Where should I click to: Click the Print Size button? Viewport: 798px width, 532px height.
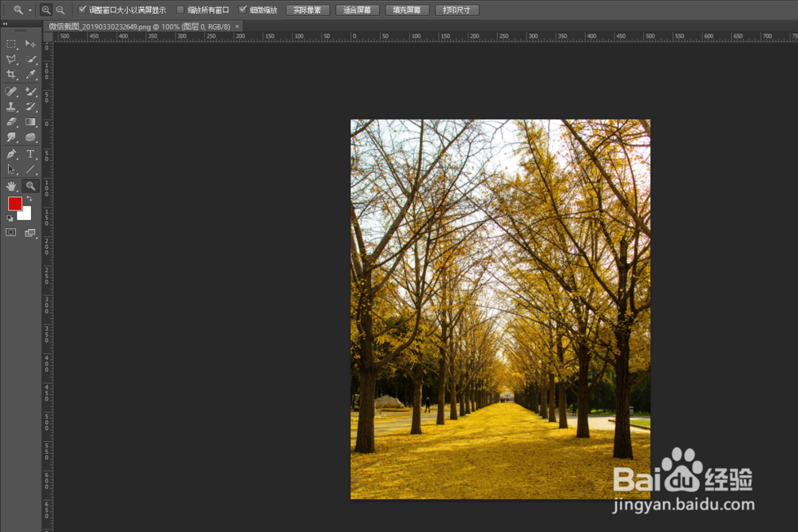457,10
